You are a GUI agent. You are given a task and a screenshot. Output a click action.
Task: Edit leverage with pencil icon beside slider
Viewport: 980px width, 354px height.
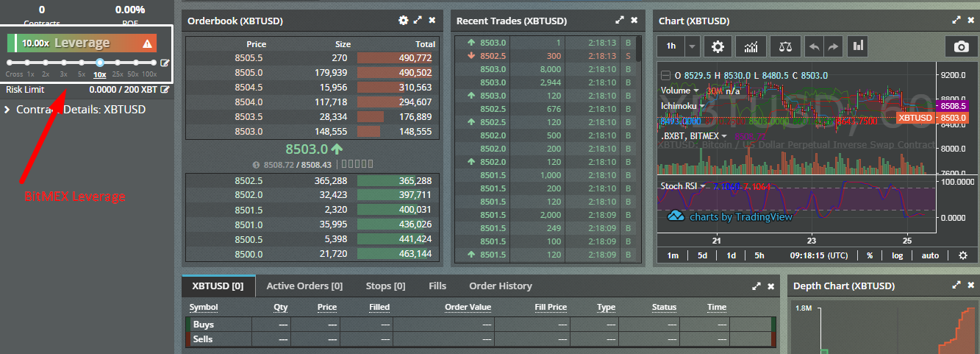(x=165, y=63)
